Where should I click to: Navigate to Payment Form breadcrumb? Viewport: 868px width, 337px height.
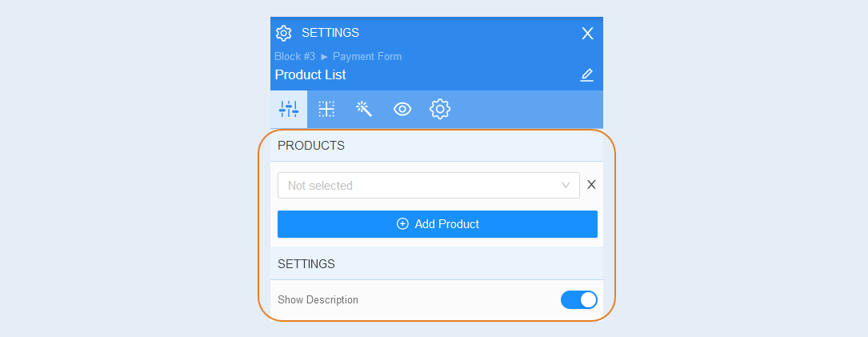coord(367,57)
